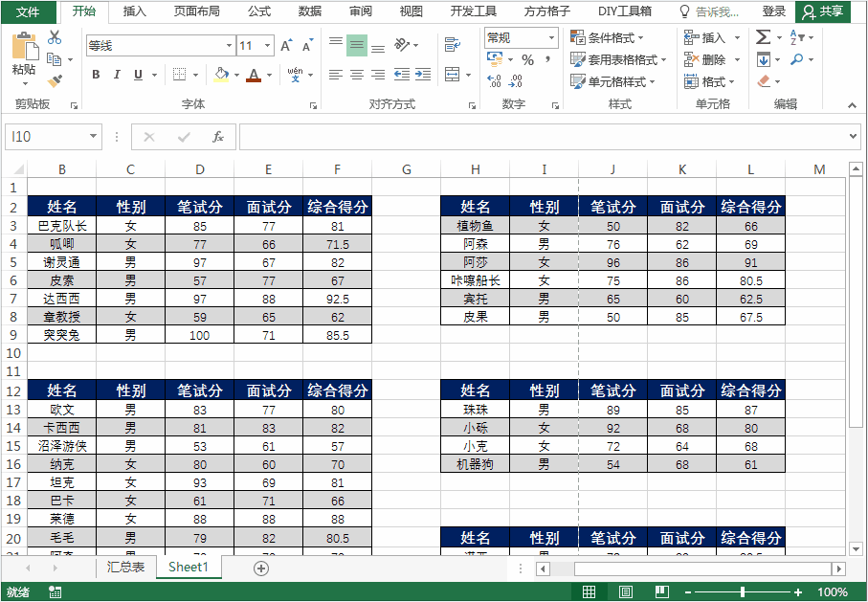Toggle Bold formatting
The height and width of the screenshot is (602, 868).
(96, 75)
